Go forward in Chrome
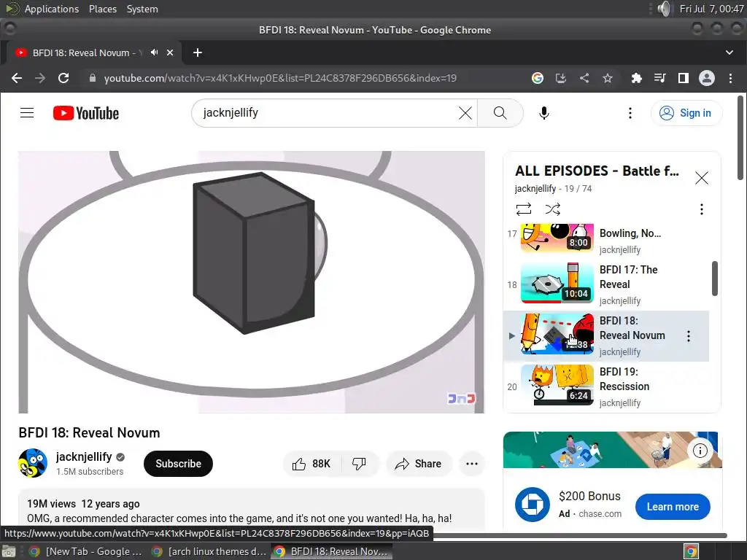Screen dimensions: 747x560 (40, 78)
